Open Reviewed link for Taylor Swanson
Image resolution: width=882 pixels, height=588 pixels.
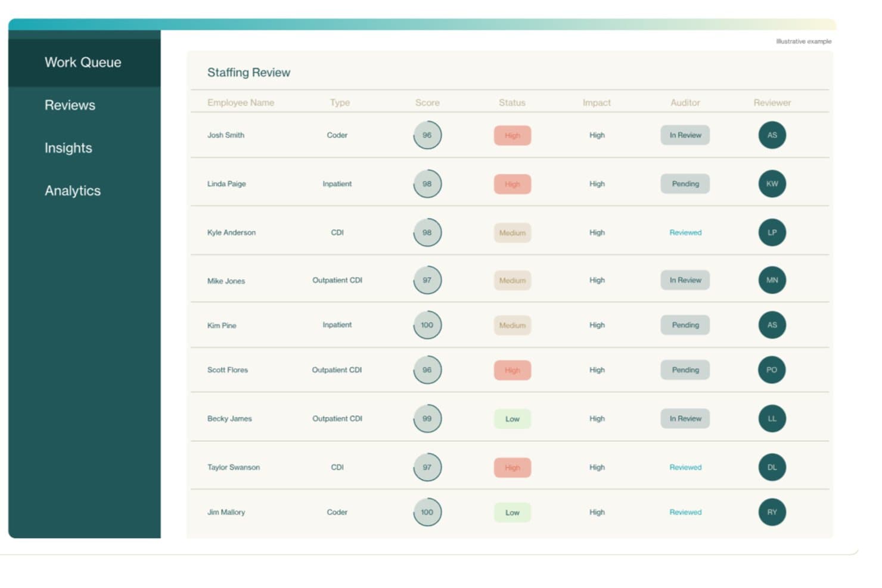click(685, 468)
